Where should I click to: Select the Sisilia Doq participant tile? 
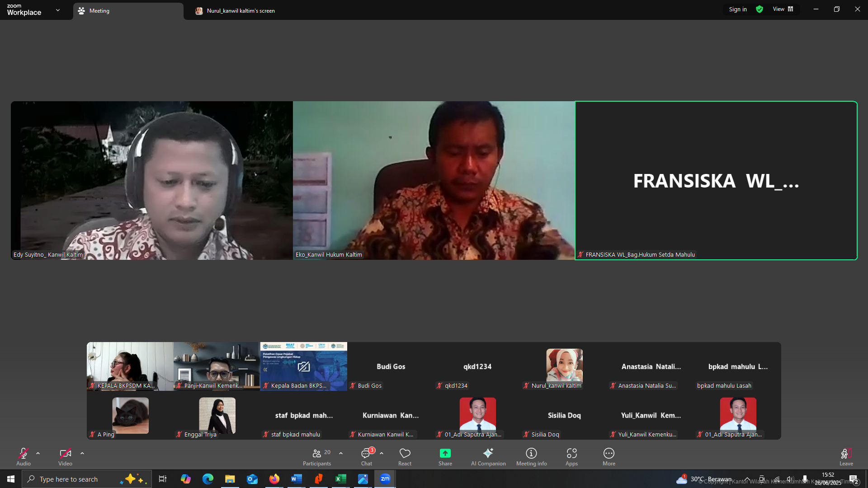(x=564, y=415)
